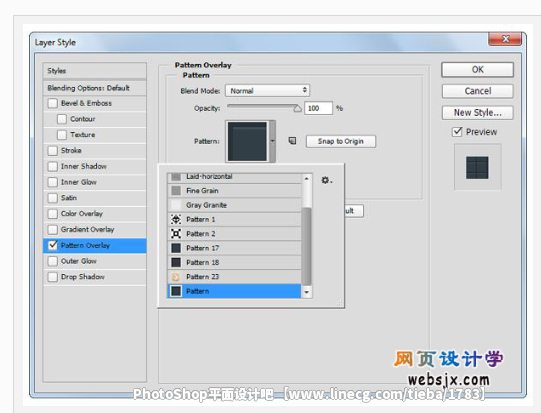Select the Fine Grain pattern row
This screenshot has height=413, width=541.
click(235, 190)
